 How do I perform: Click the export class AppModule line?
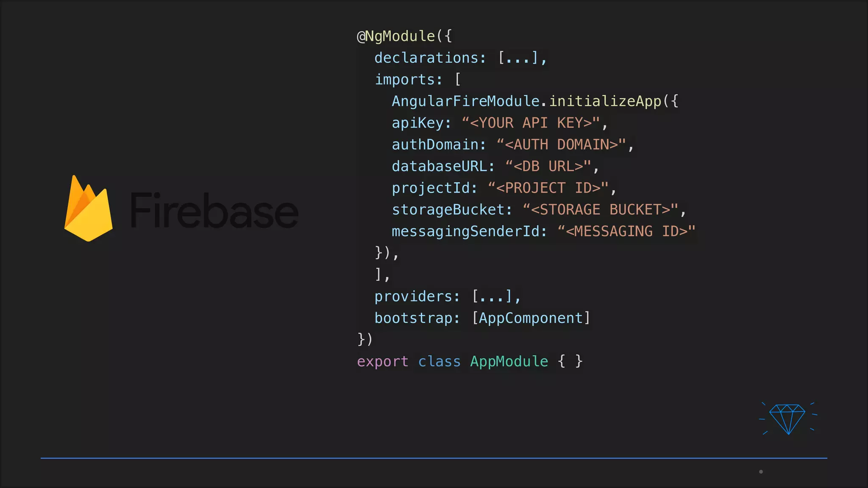[x=470, y=362]
